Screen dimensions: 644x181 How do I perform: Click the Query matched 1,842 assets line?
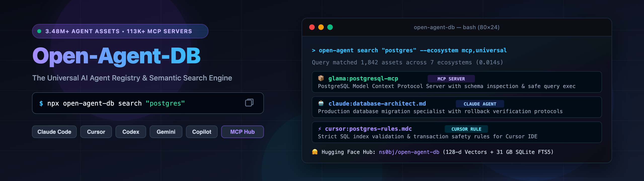(408, 62)
